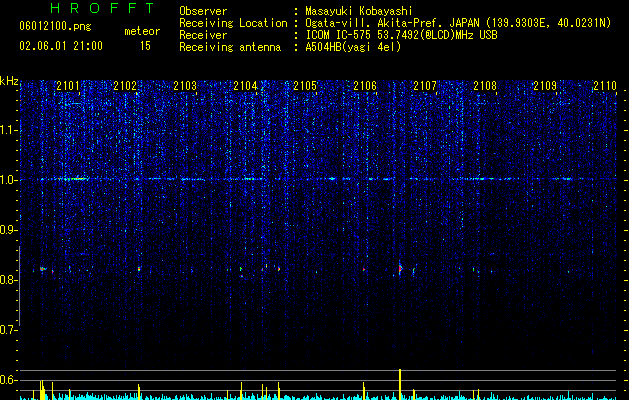The height and width of the screenshot is (400, 629).
Task: Click the 2102 time marker
Action: 125,86
